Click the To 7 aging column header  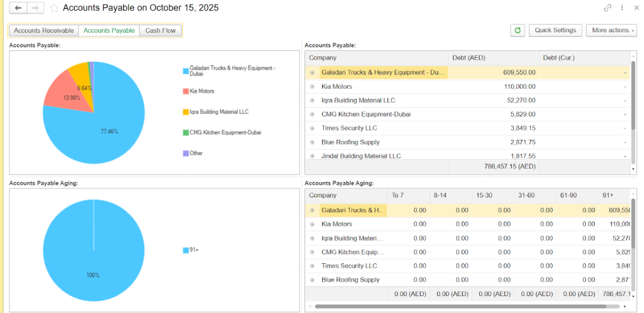coord(408,195)
